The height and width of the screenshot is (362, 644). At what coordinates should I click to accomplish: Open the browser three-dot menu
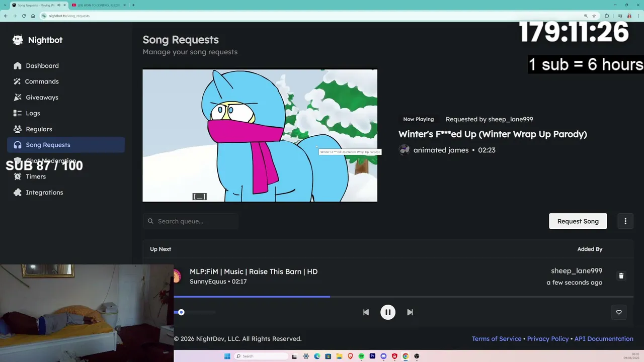point(637,16)
